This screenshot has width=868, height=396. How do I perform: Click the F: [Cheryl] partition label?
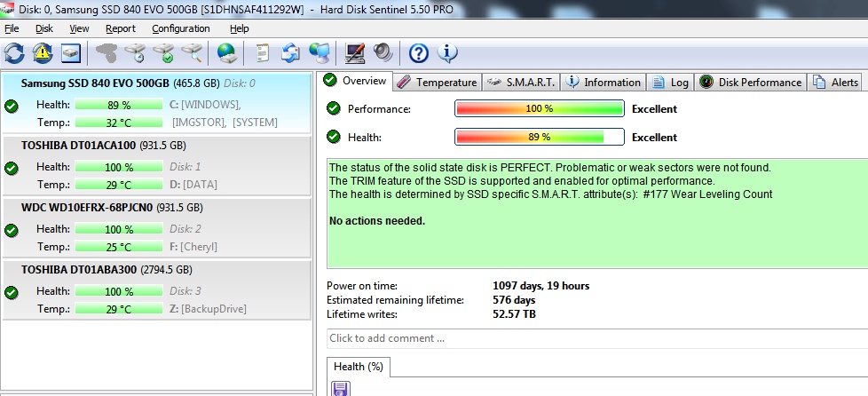[x=193, y=247]
